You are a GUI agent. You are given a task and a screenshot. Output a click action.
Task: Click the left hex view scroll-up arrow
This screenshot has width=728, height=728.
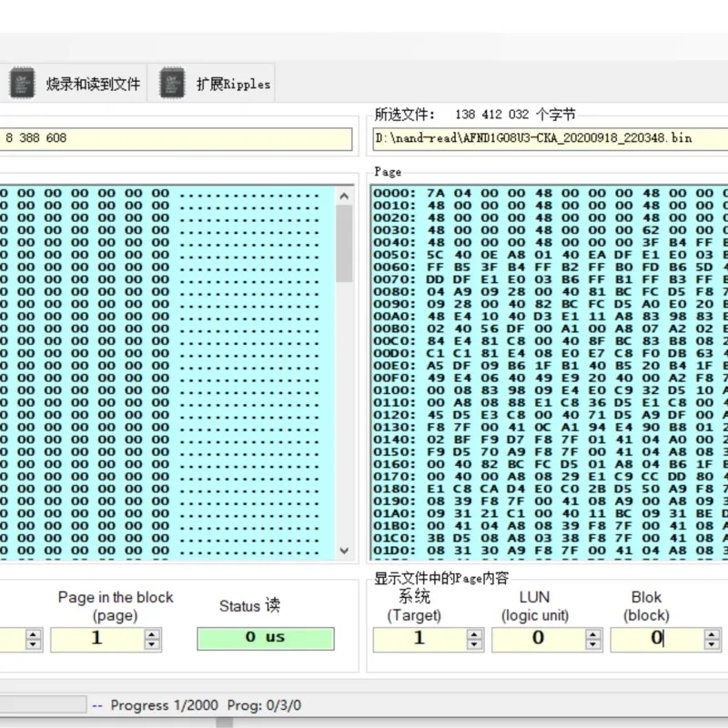coord(344,196)
